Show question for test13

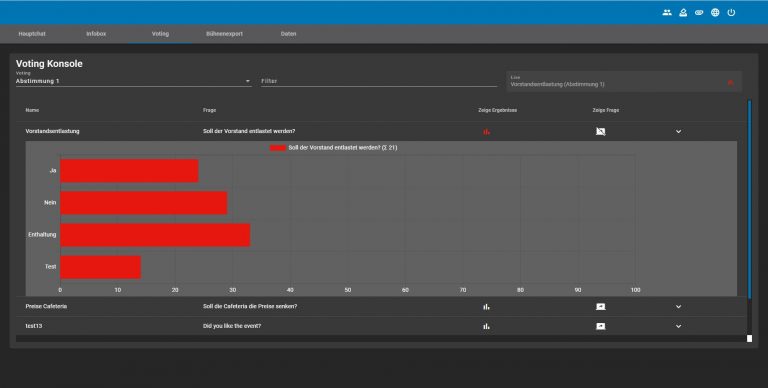(600, 326)
